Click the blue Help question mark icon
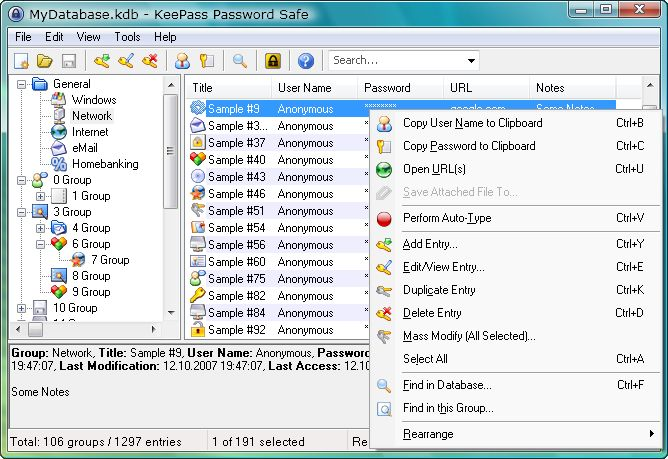 pos(306,61)
